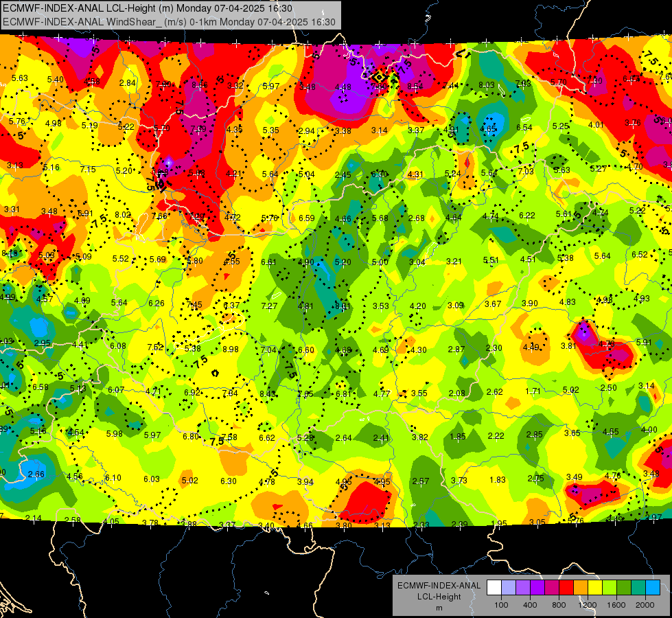Click the wind shear value 6.03
The image size is (672, 618).
click(151, 479)
